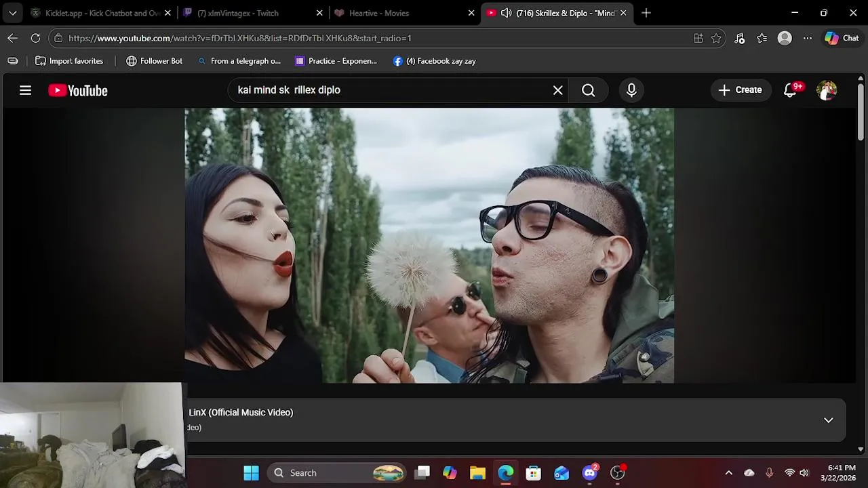Go to the YouTube home logo

[78, 91]
